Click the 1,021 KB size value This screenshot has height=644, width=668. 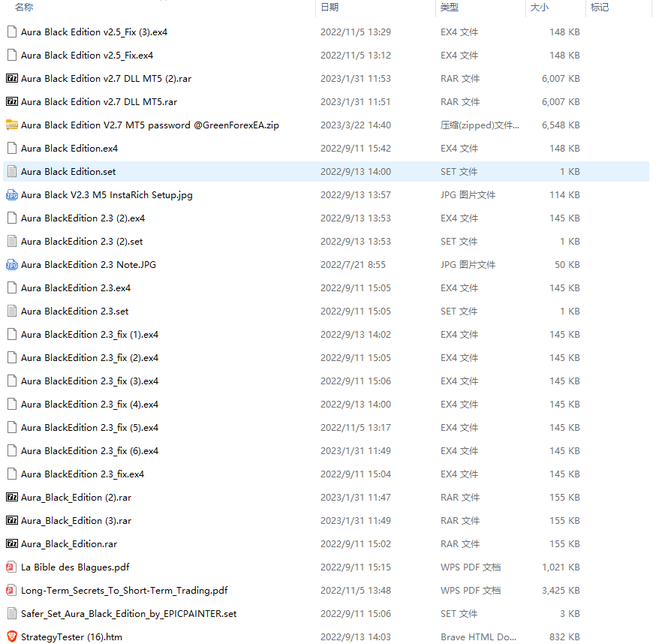(x=561, y=567)
